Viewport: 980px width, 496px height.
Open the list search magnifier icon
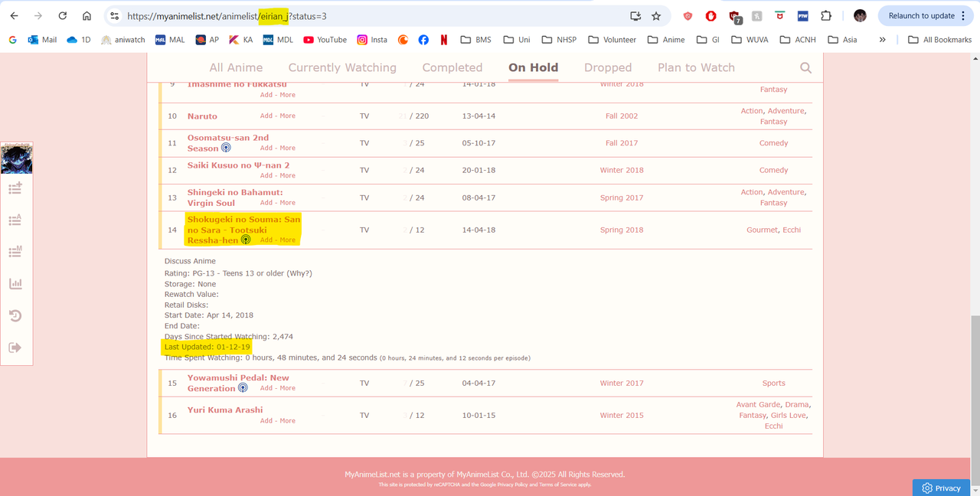coord(805,68)
